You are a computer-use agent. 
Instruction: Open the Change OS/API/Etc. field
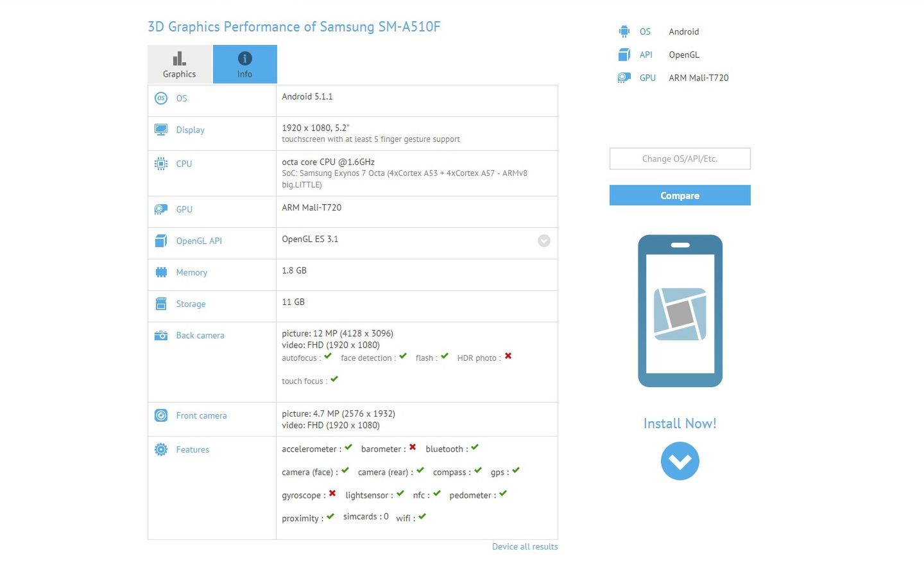[680, 159]
